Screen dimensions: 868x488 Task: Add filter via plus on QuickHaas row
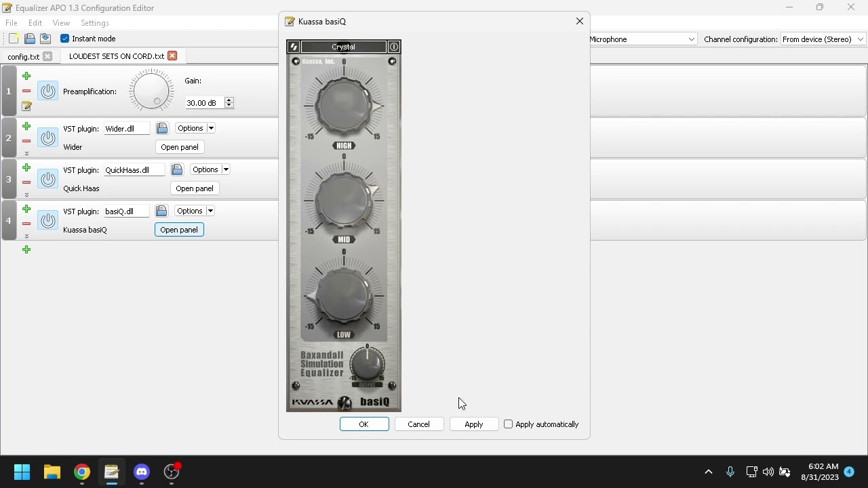coord(26,167)
